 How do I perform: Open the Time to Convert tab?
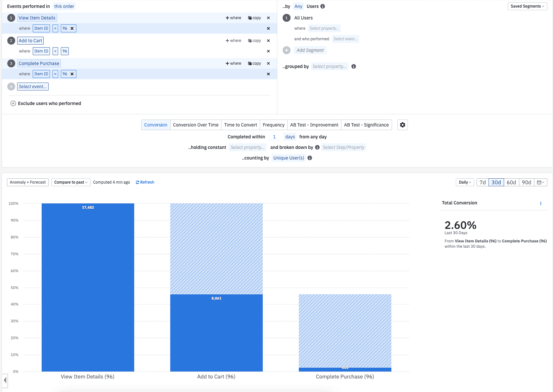pyautogui.click(x=240, y=125)
